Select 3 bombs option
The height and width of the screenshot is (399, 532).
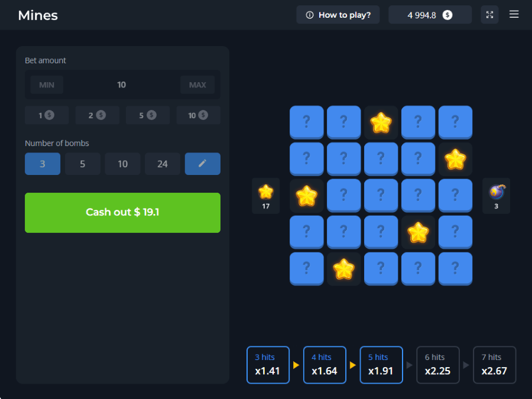tap(43, 164)
